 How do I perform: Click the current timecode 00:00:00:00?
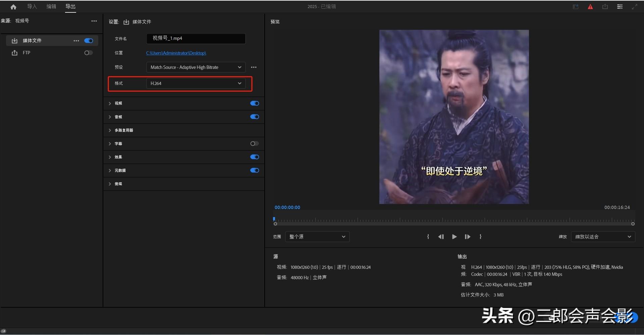tap(287, 208)
